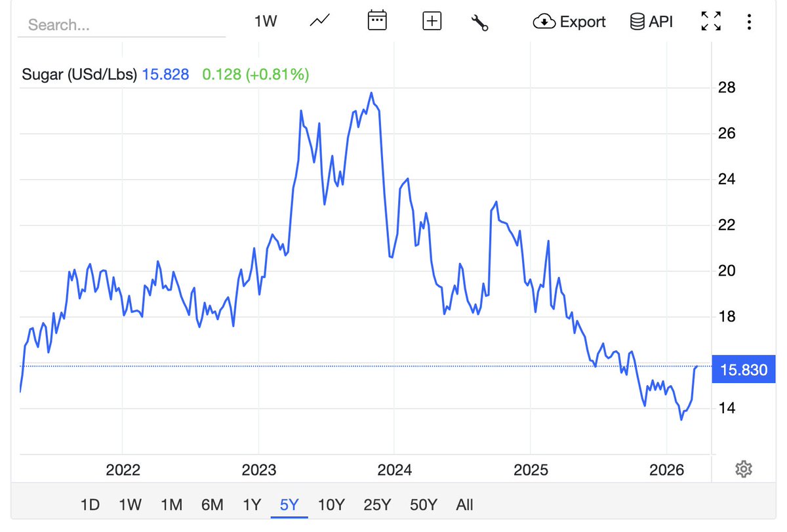Click the 2026 x-axis label
This screenshot has width=787, height=532.
[x=666, y=470]
